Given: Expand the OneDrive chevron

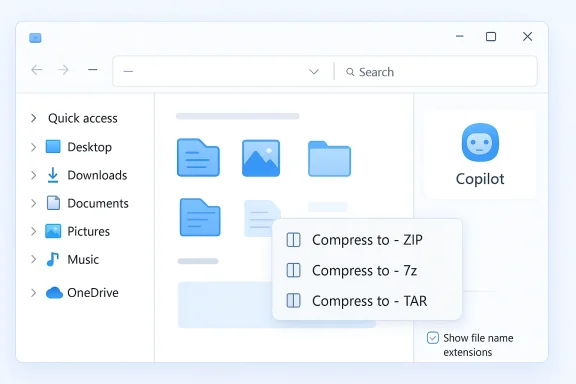Looking at the screenshot, I should click(x=33, y=293).
